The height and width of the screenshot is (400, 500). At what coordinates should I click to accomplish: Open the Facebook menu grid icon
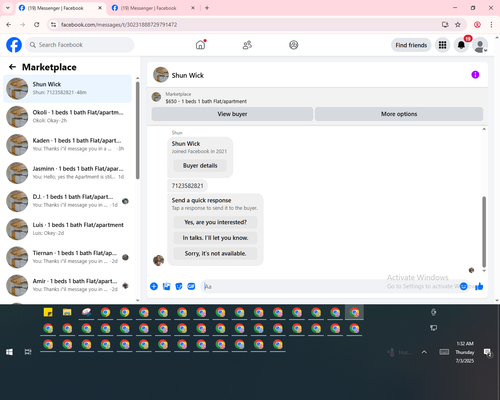[442, 45]
